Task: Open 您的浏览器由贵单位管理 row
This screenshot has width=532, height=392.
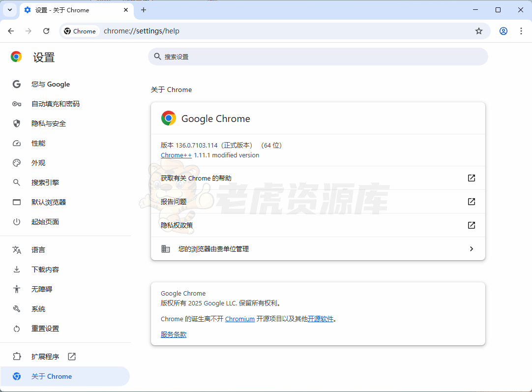Action: [x=318, y=249]
